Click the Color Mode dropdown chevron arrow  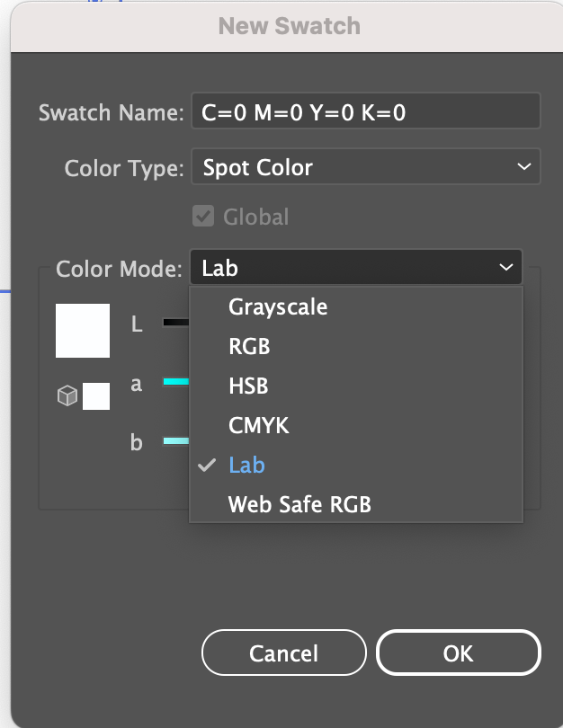[x=506, y=267]
